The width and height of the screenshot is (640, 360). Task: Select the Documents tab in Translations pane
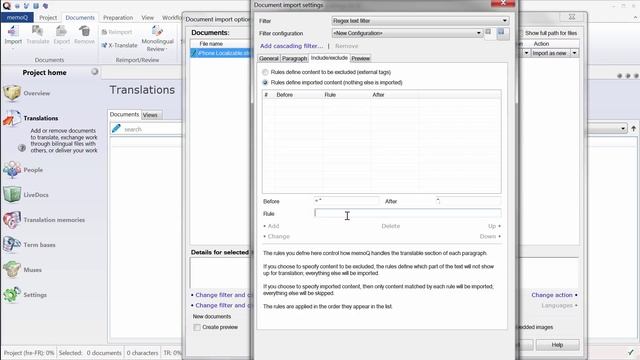click(x=124, y=114)
